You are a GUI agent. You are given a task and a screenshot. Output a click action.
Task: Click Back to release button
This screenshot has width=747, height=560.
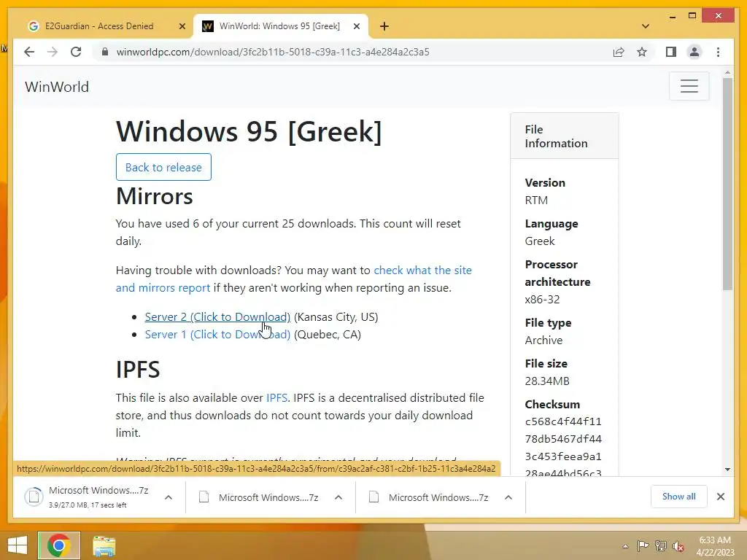coord(163,167)
